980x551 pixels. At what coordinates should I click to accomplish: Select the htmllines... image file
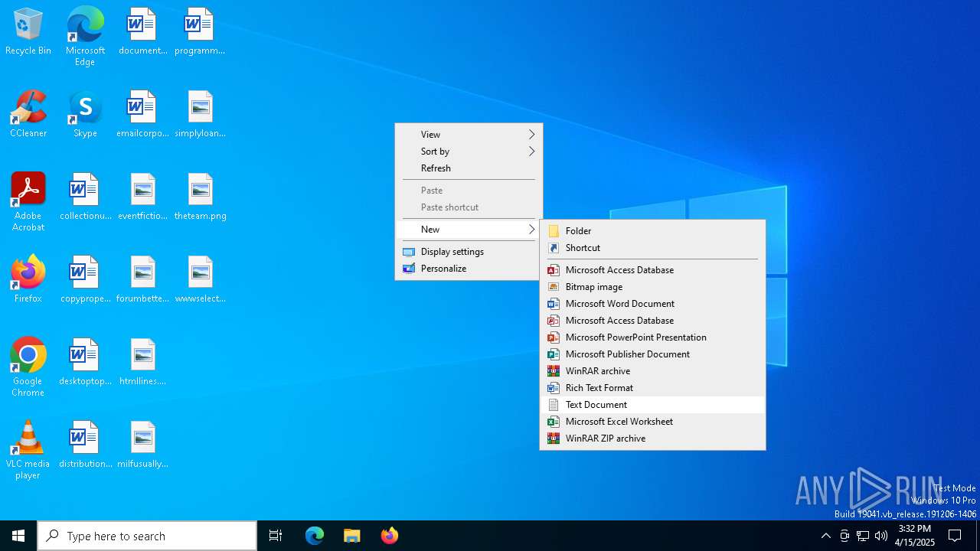142,363
